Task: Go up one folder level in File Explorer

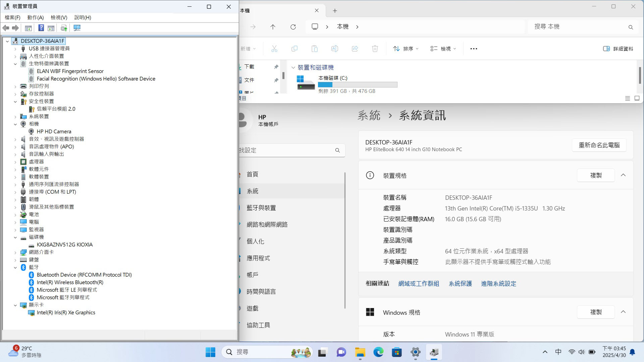Action: point(273,27)
